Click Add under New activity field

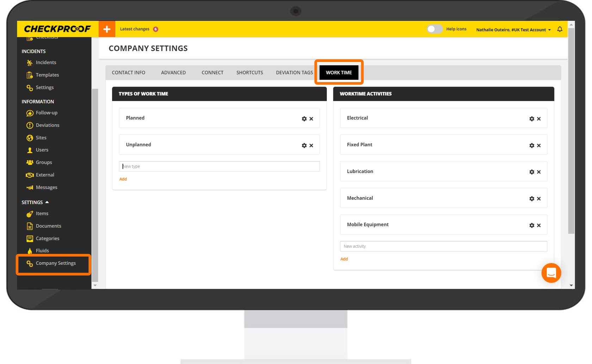[344, 259]
